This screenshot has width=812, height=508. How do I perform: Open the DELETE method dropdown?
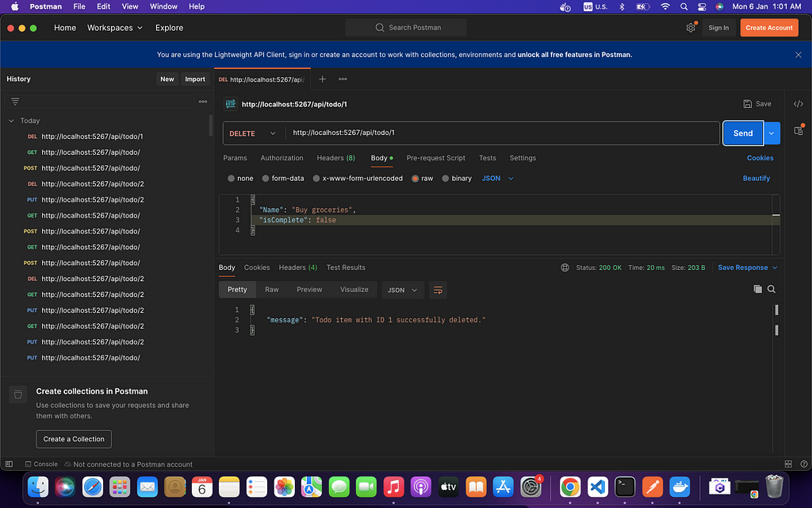pos(254,133)
